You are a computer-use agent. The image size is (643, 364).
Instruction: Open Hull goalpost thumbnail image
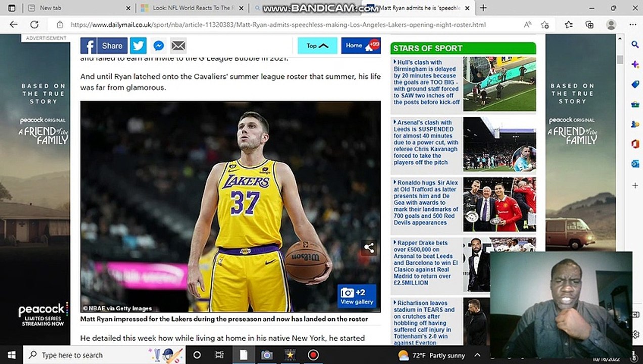[499, 84]
